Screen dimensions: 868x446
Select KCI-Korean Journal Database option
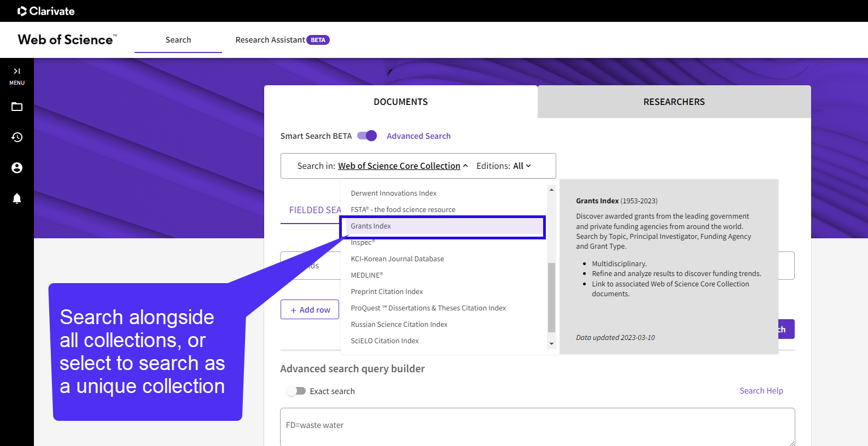coord(444,259)
